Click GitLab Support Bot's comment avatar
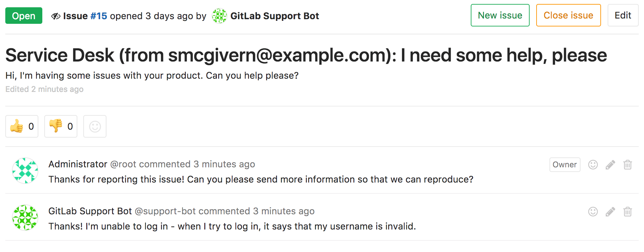This screenshot has width=644, height=252. (25, 217)
